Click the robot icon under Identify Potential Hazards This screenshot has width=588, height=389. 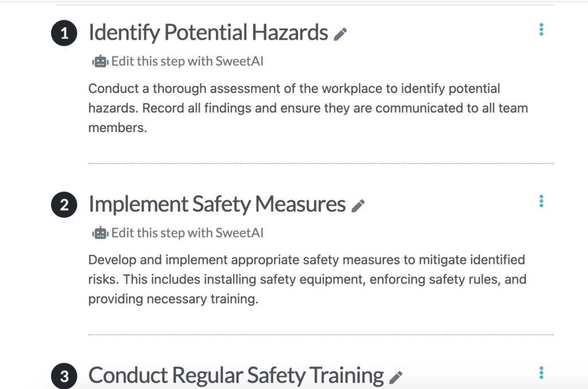pyautogui.click(x=100, y=61)
